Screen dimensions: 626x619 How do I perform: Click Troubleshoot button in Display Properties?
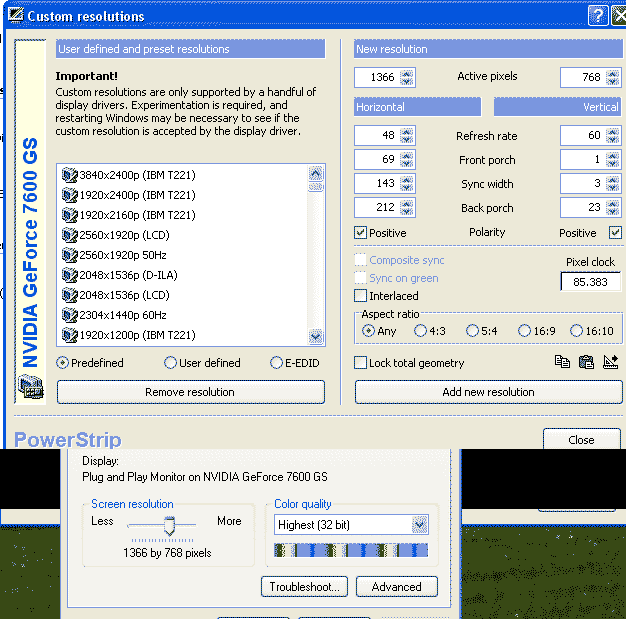pos(304,586)
